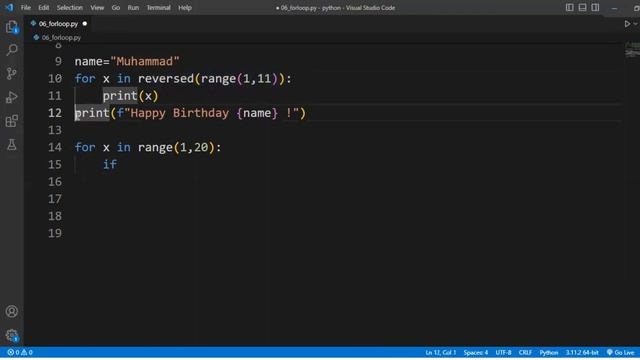Click line number 10 in gutter

pos(55,78)
